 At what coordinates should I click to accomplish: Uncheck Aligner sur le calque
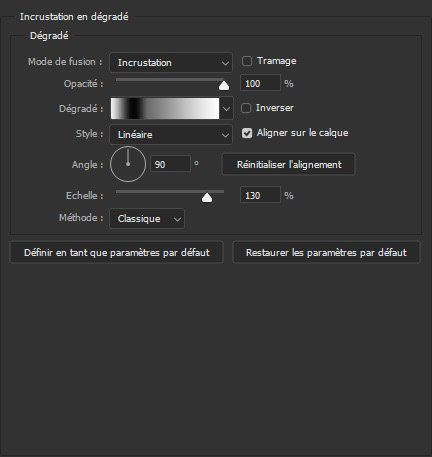(x=247, y=133)
